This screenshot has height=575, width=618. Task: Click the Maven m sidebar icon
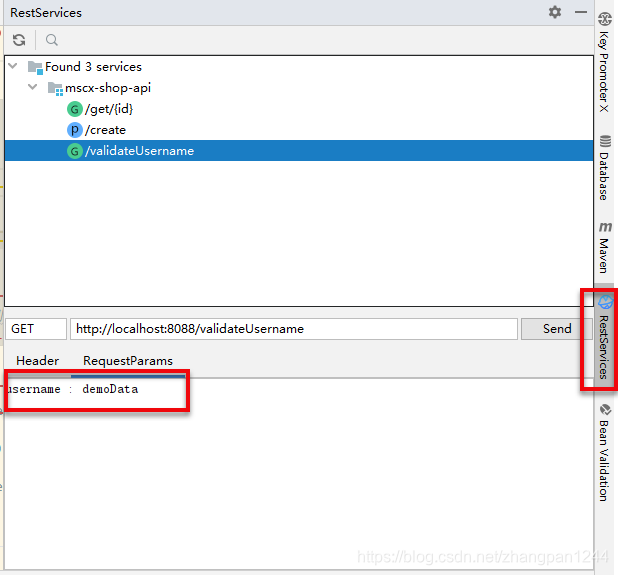(605, 227)
